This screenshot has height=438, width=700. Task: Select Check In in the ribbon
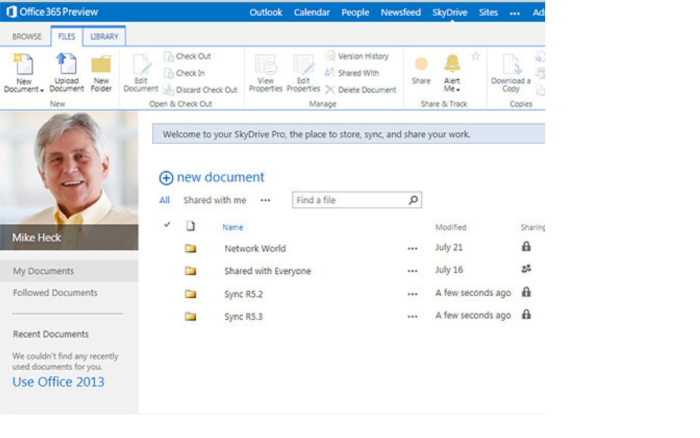[x=184, y=73]
